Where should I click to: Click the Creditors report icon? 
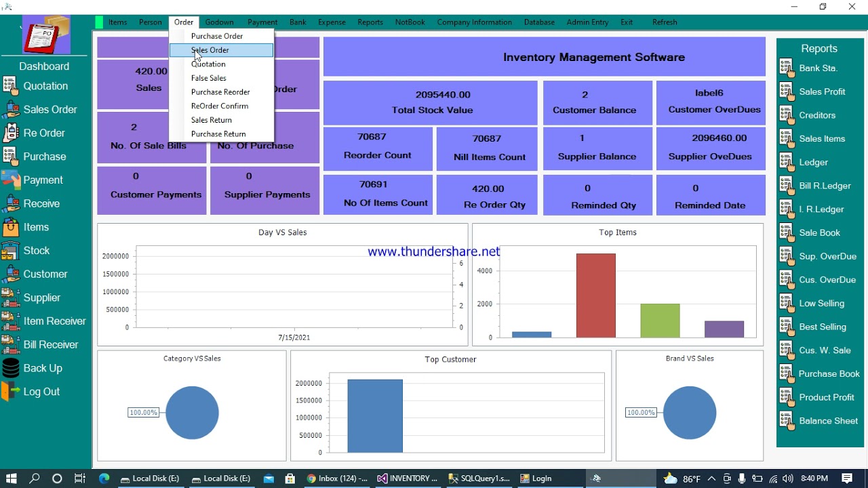click(x=787, y=115)
